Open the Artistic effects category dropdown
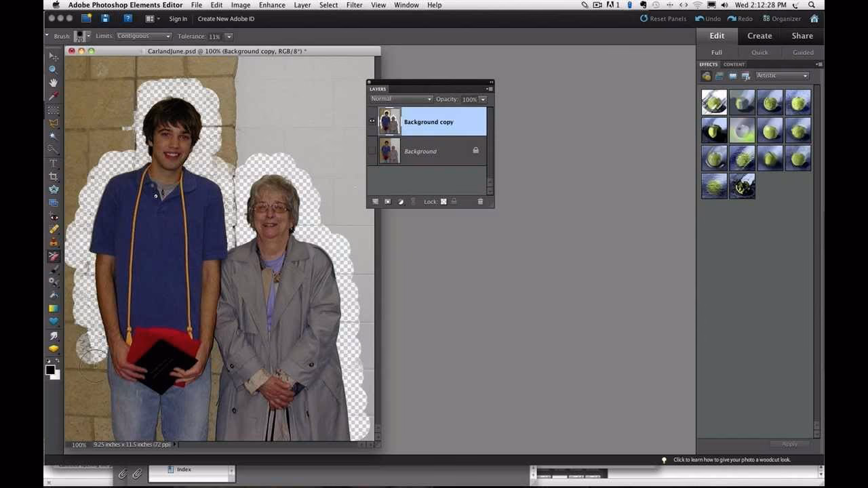This screenshot has width=868, height=488. click(x=782, y=75)
